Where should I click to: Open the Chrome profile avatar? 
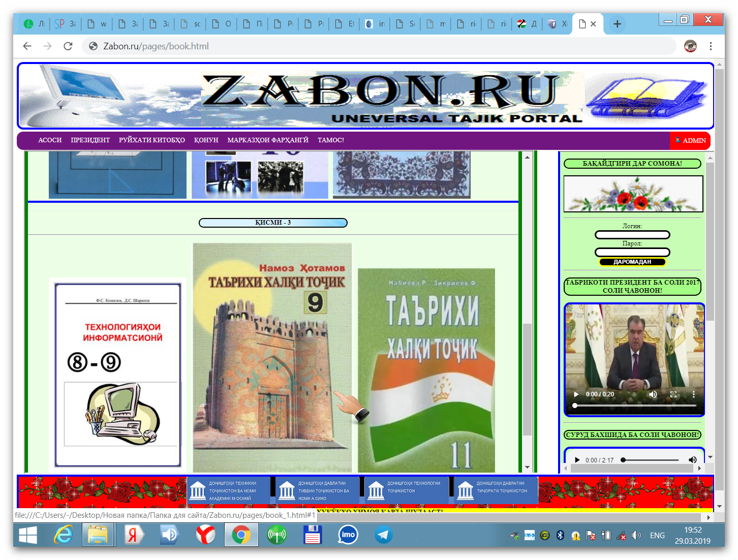click(x=690, y=46)
